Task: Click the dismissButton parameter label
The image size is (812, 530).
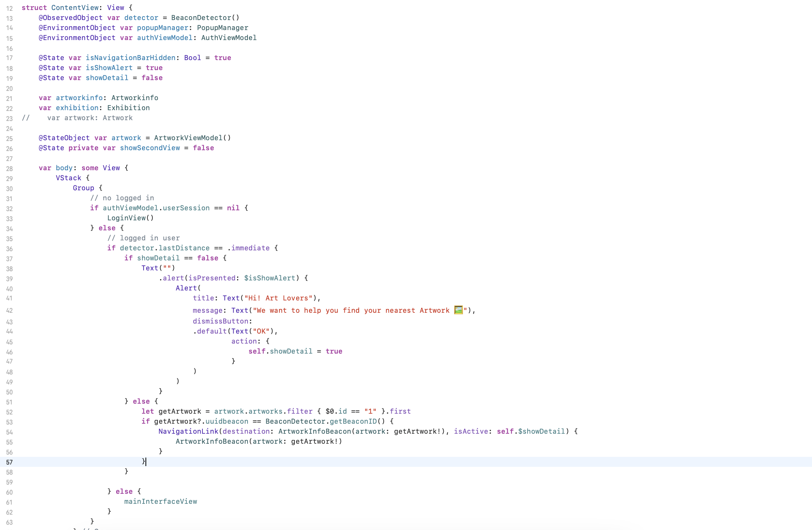Action: pos(221,321)
